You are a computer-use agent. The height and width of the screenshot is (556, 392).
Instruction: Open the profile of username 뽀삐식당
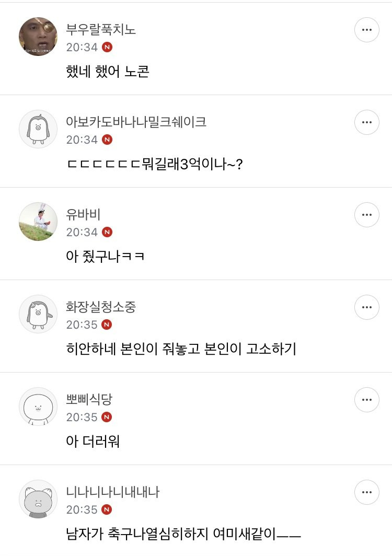(89, 399)
